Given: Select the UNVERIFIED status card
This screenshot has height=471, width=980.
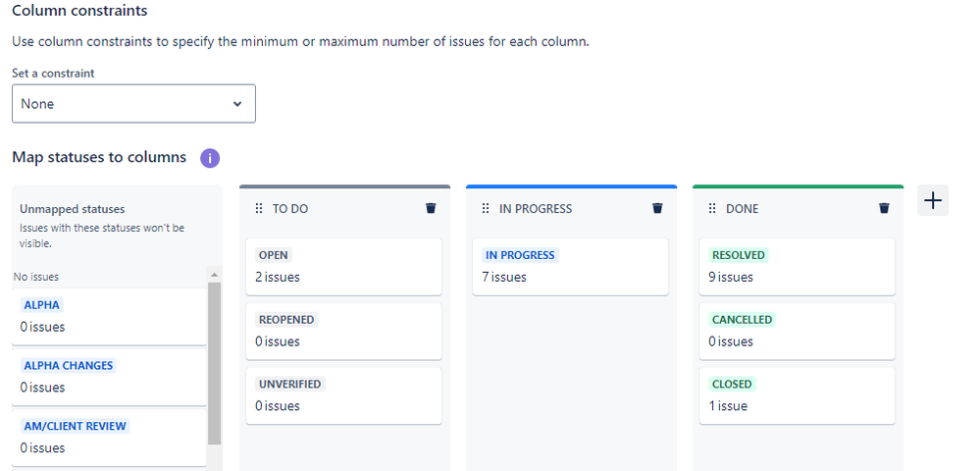Looking at the screenshot, I should 343,394.
